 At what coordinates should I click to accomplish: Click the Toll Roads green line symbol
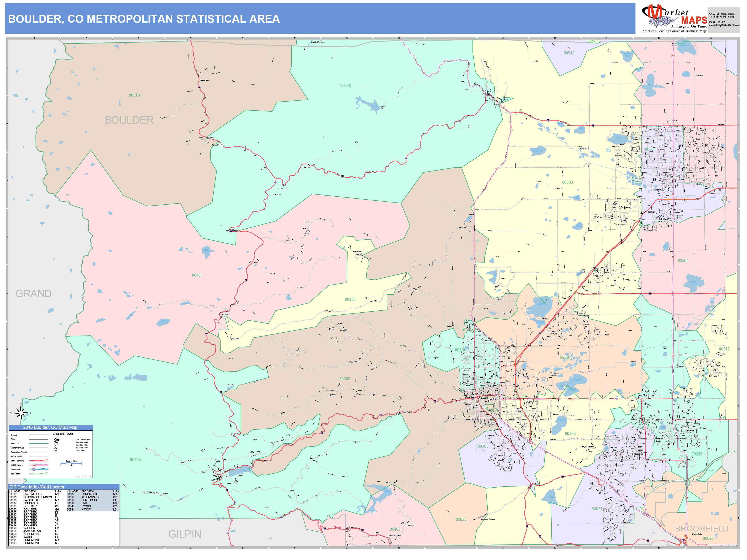pos(38,474)
